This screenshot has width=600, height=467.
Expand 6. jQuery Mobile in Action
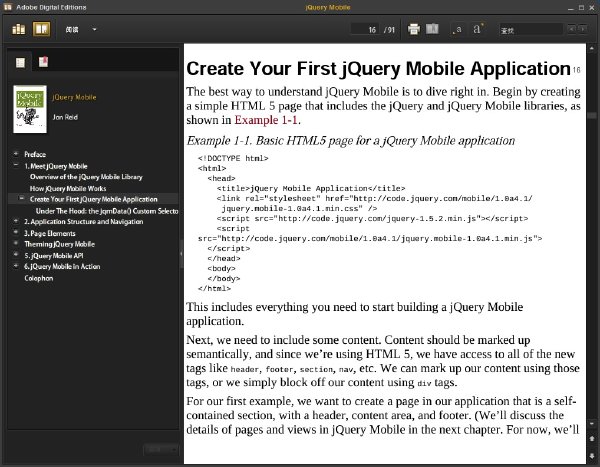click(x=16, y=266)
